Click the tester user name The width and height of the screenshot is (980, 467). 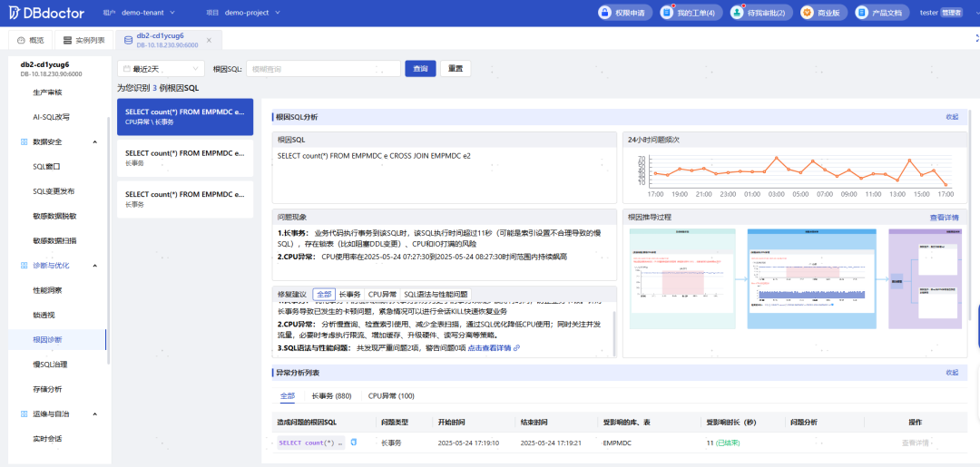click(929, 13)
